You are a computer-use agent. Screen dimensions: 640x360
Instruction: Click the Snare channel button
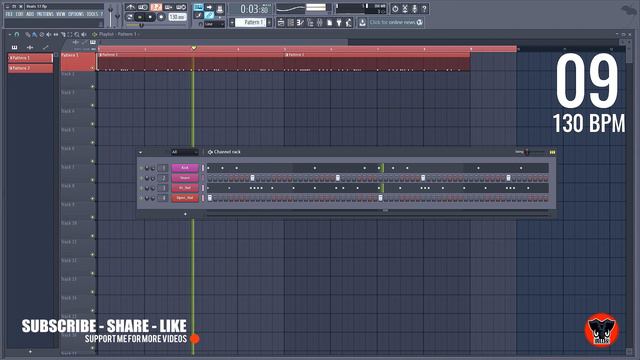pos(185,178)
